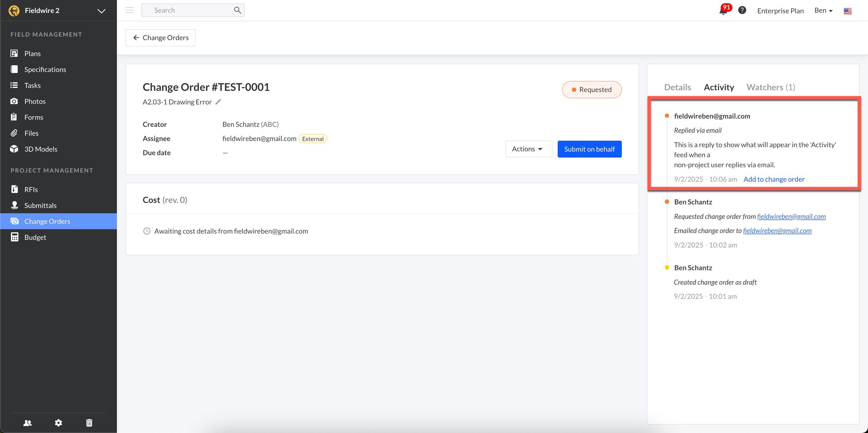
Task: Open the Watchers (1) tab
Action: point(771,87)
